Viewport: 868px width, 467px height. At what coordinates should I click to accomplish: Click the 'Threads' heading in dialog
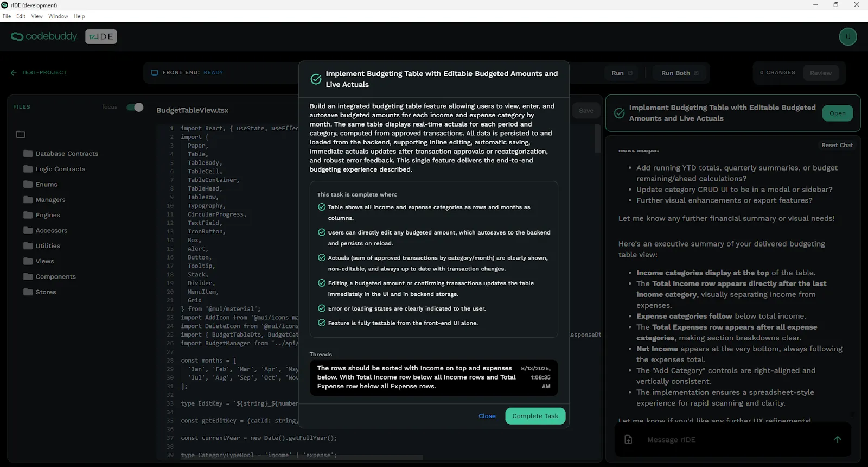pyautogui.click(x=321, y=354)
